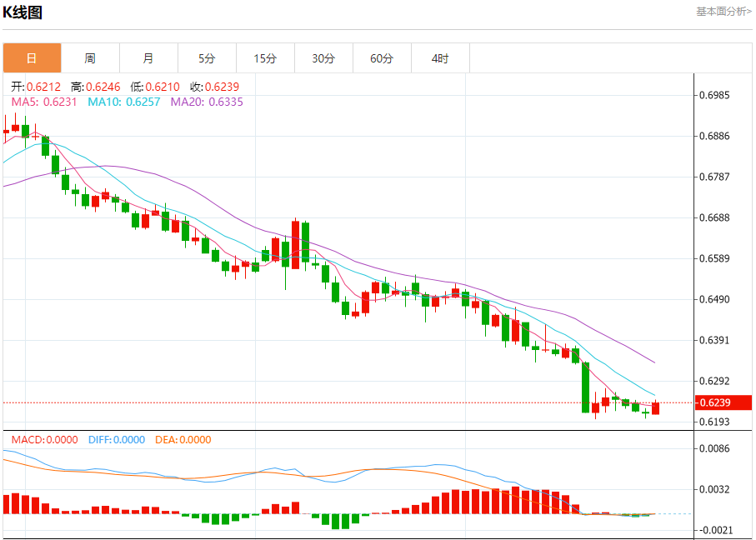Image resolution: width=756 pixels, height=540 pixels.
Task: Click the red 0.6239 current price tag
Action: point(723,402)
